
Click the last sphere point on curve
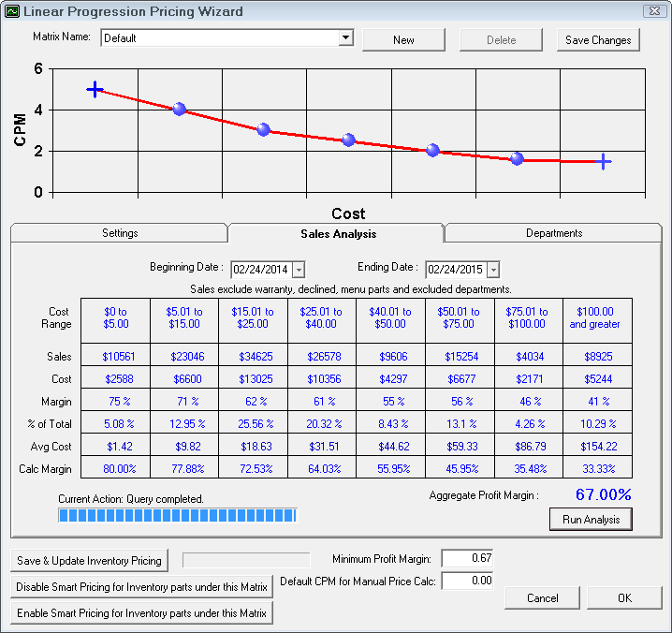click(517, 159)
